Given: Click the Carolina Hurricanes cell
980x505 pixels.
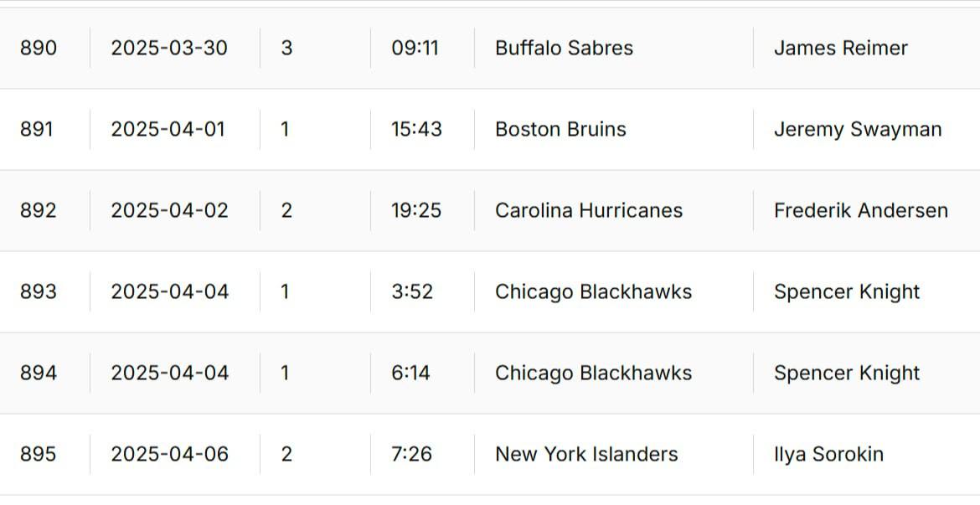Looking at the screenshot, I should (589, 210).
